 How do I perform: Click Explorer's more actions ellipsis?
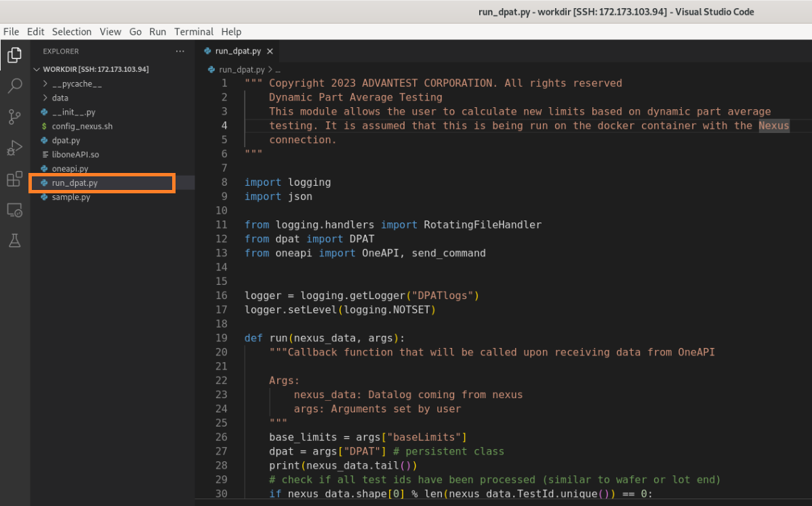point(180,52)
